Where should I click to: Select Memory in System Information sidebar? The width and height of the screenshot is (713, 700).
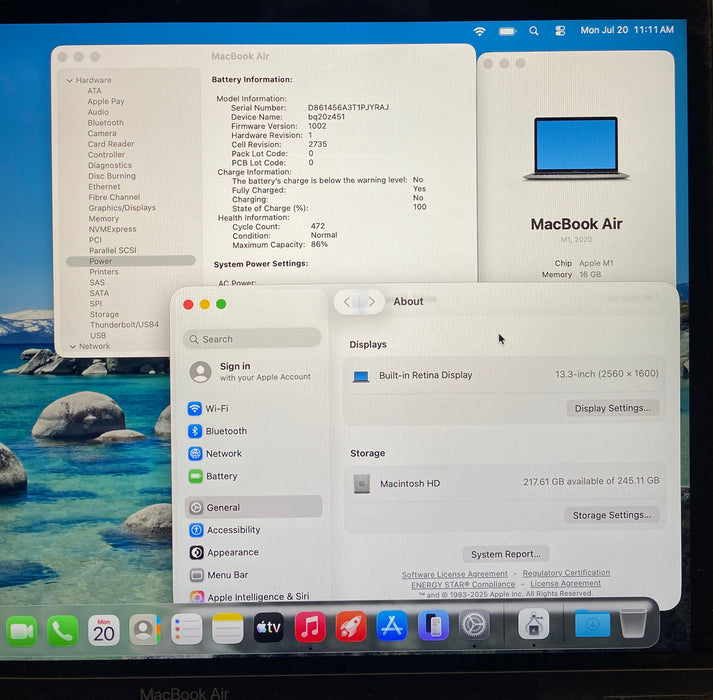(104, 219)
